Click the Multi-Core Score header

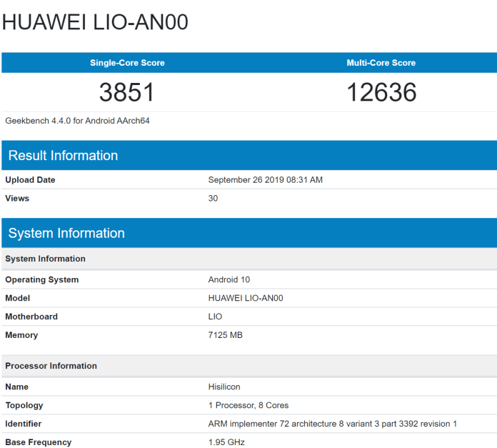click(381, 63)
